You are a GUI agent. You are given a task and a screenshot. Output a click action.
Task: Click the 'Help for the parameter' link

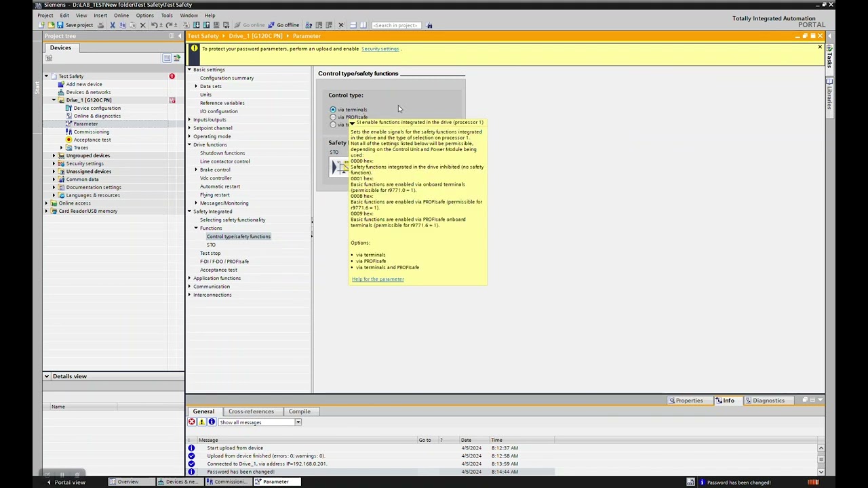378,279
